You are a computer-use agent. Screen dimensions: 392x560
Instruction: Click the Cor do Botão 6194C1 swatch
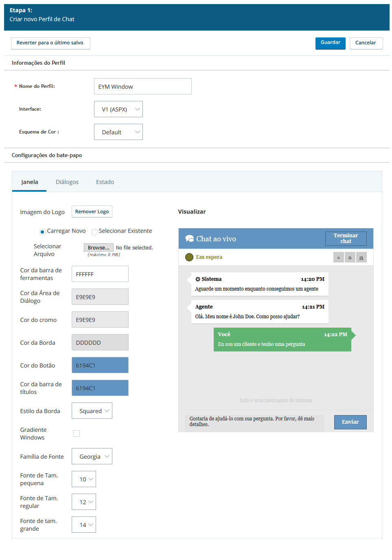pyautogui.click(x=100, y=365)
